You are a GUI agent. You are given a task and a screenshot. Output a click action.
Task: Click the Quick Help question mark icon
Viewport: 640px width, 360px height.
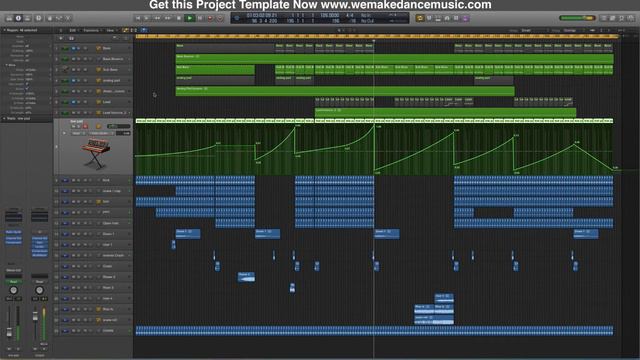[x=38, y=18]
